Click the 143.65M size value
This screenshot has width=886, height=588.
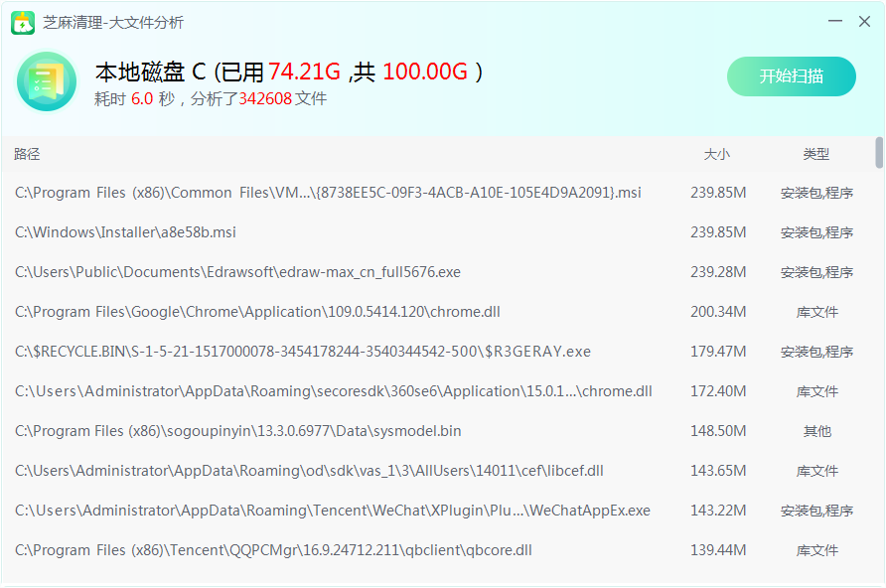(718, 471)
